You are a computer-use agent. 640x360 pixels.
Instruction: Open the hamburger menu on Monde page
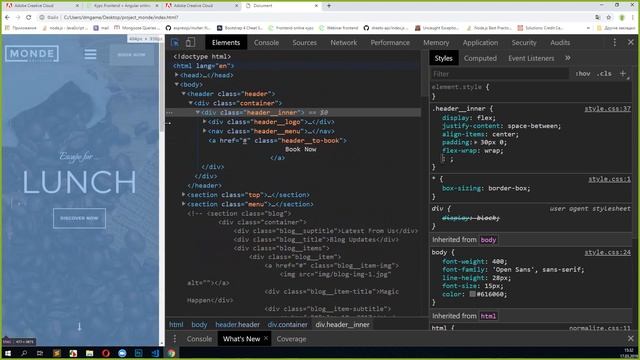90,54
